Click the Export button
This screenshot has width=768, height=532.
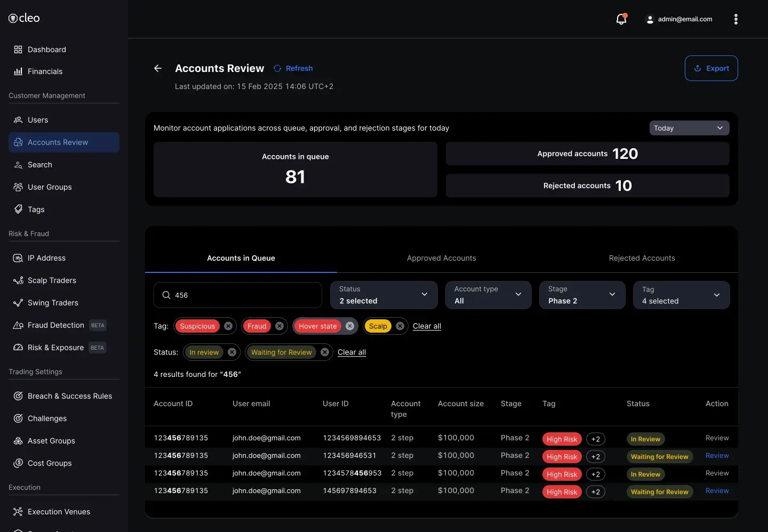(x=711, y=68)
